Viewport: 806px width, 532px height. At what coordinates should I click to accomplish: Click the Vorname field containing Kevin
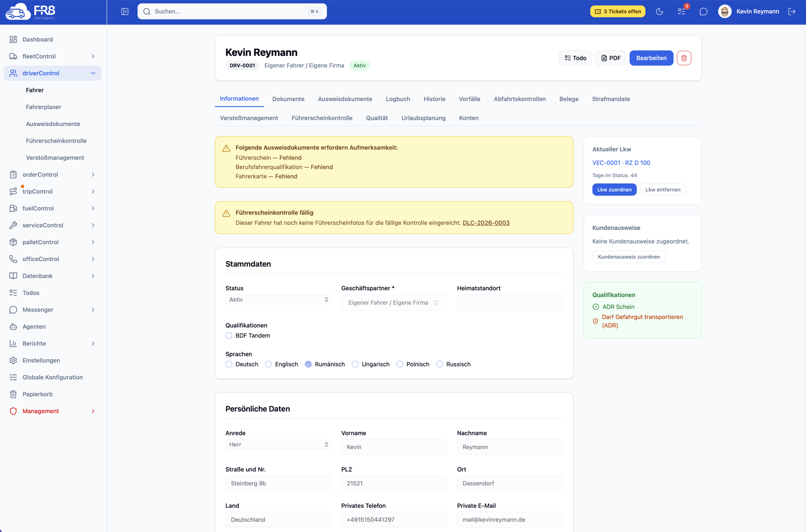(x=394, y=447)
